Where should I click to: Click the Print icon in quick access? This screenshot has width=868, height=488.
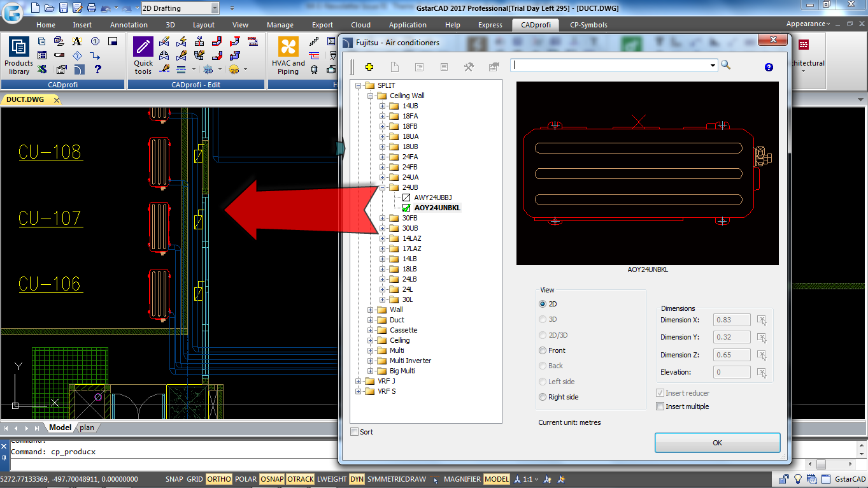click(91, 8)
